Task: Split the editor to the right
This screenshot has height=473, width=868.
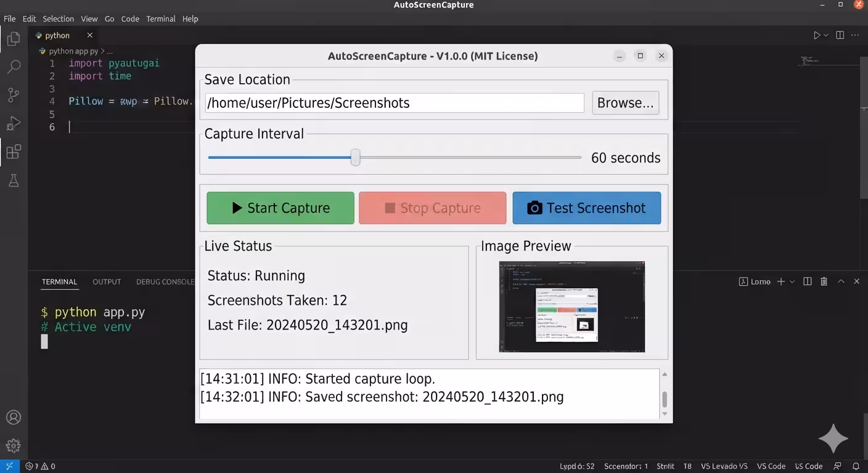Action: 840,35
